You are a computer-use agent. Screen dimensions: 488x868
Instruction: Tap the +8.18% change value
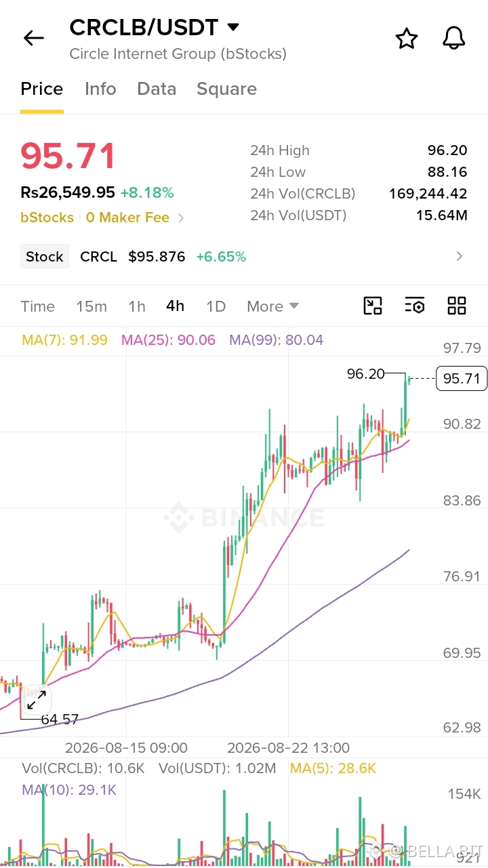147,193
